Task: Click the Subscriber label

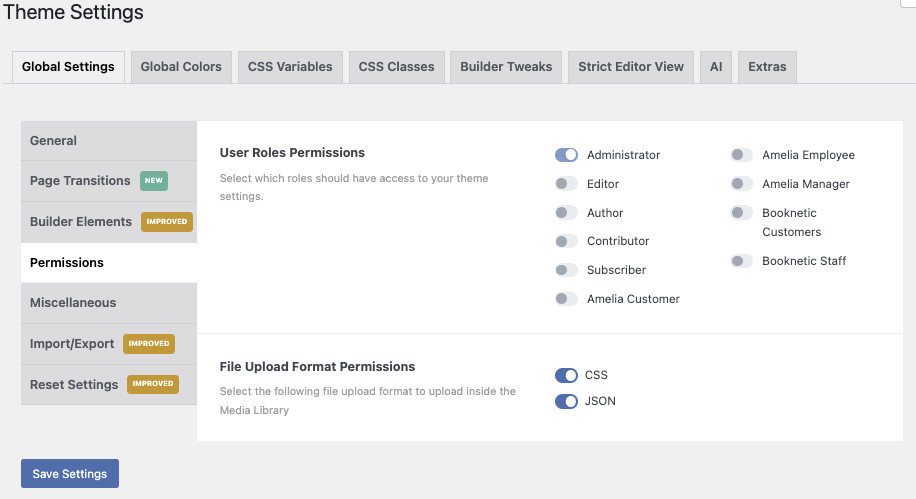Action: (616, 270)
